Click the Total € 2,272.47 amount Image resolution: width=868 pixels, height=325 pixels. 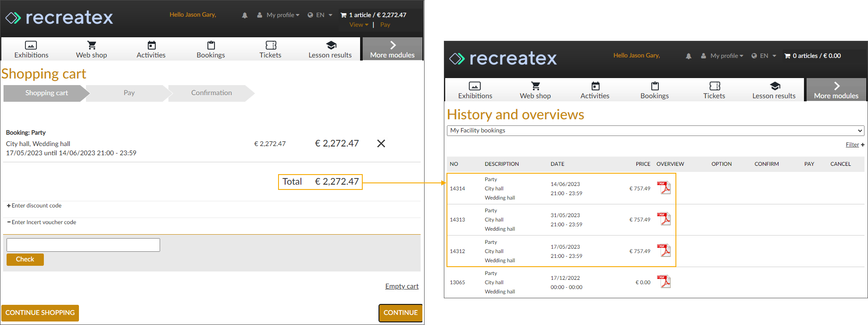point(320,182)
